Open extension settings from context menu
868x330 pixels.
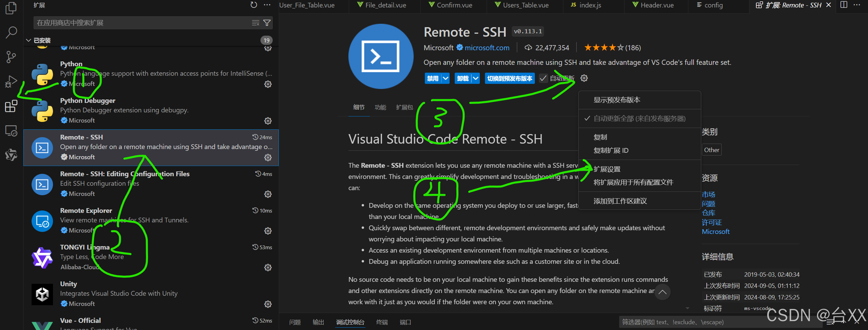(x=639, y=169)
